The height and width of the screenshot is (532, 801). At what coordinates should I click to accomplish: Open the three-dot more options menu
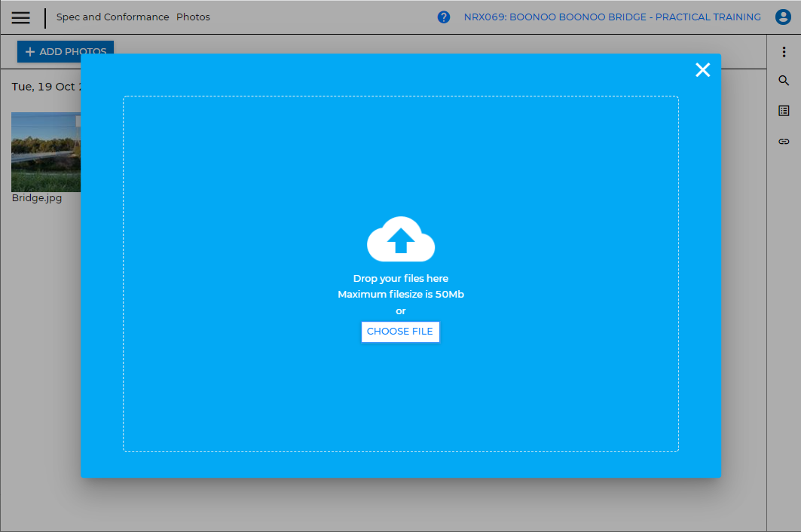(784, 52)
